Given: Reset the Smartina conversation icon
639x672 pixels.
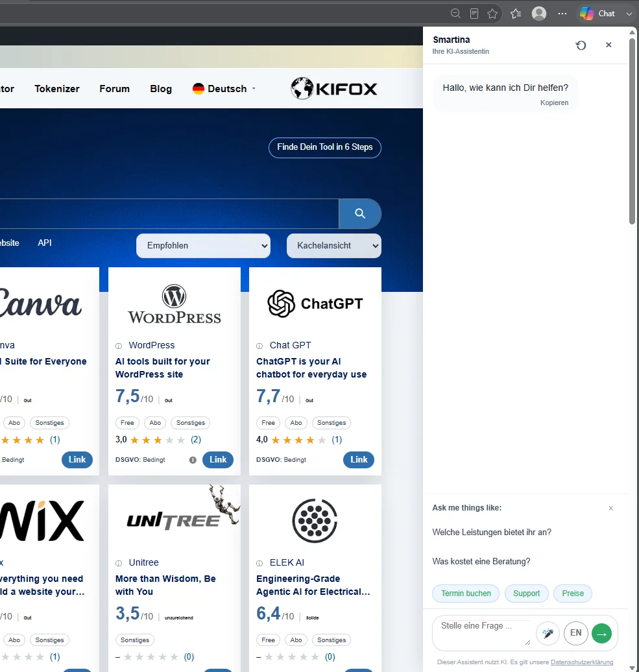Looking at the screenshot, I should (581, 45).
